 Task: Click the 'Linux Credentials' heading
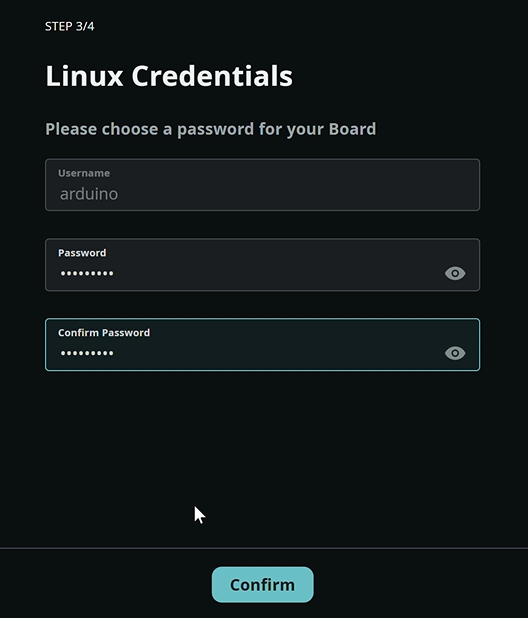pyautogui.click(x=169, y=76)
